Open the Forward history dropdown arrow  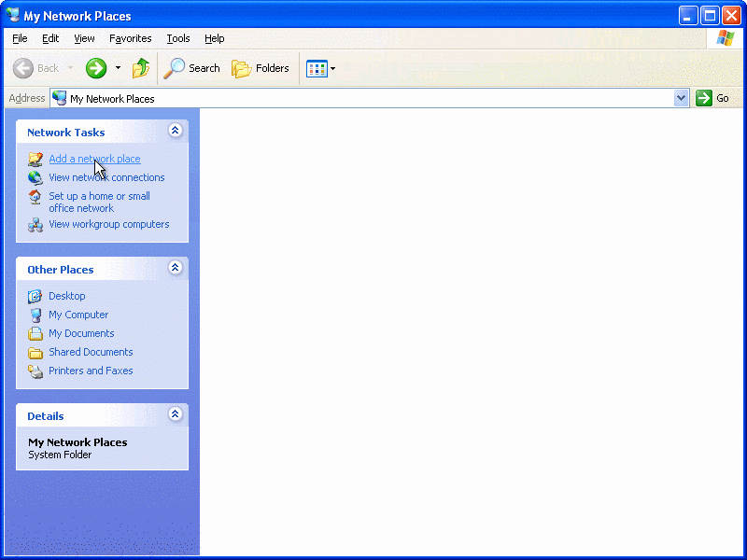(x=118, y=68)
